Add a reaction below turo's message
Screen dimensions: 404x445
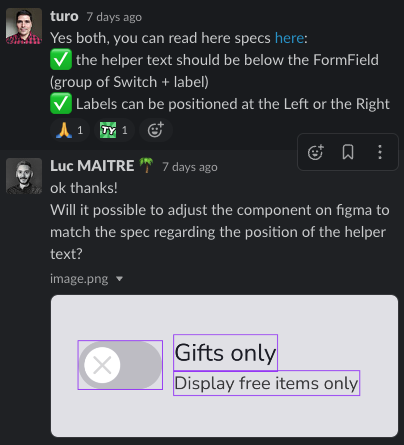point(156,130)
